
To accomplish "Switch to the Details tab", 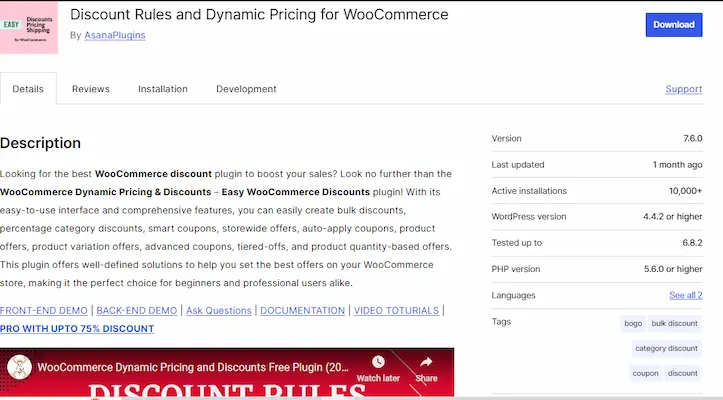I will point(28,89).
